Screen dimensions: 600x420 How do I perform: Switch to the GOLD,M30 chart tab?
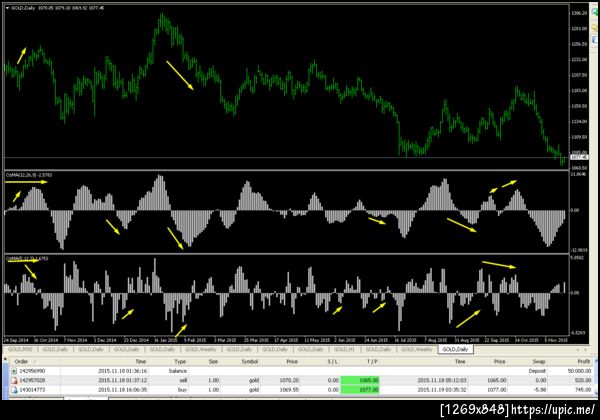tap(20, 349)
